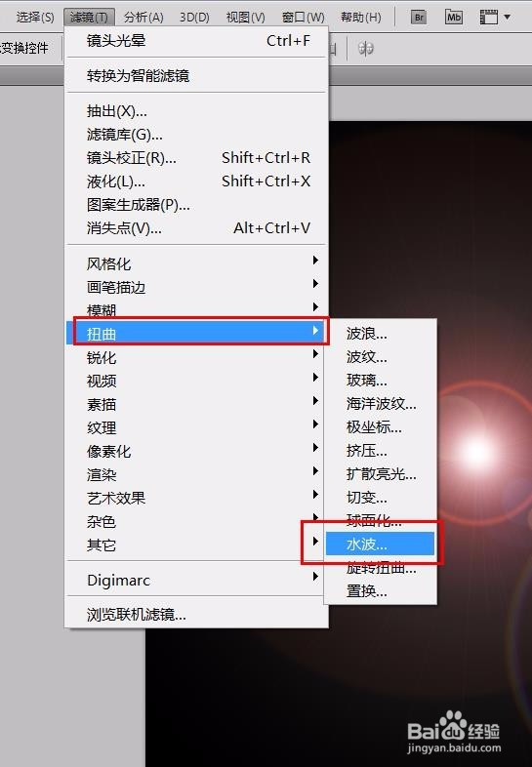Open the 分析(A) menu
The height and width of the screenshot is (767, 532).
143,18
